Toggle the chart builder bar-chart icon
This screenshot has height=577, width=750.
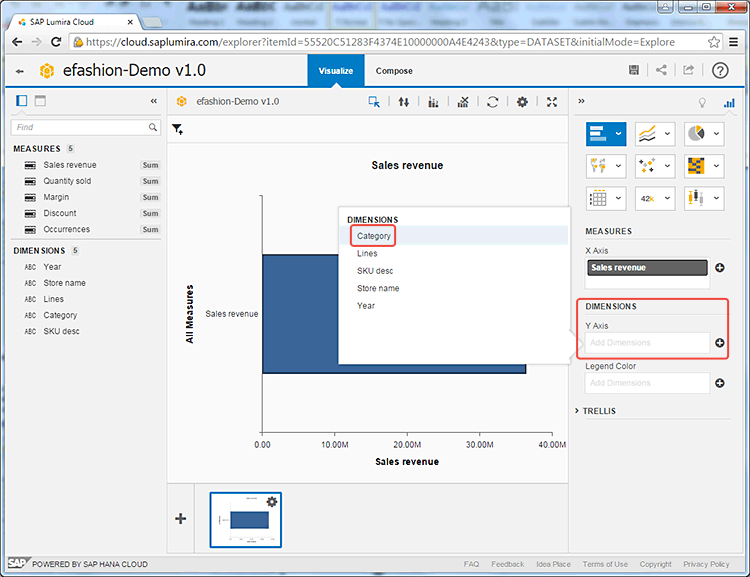(x=729, y=102)
